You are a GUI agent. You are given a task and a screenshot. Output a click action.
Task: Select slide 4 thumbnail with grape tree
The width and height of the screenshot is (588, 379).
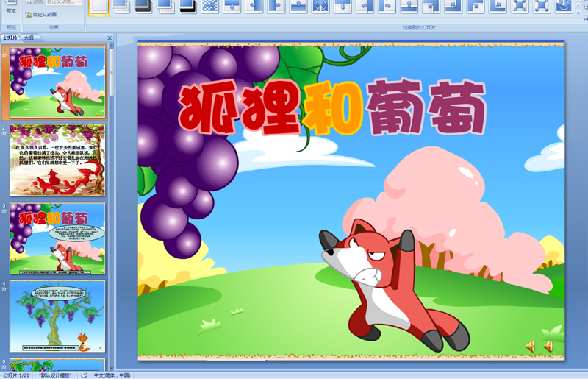pos(57,316)
